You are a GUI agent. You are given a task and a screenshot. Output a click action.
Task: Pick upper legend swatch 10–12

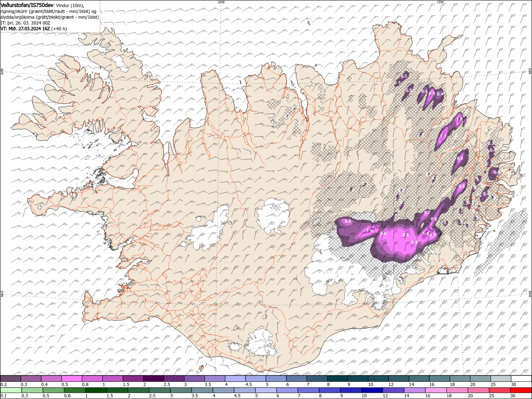click(378, 379)
